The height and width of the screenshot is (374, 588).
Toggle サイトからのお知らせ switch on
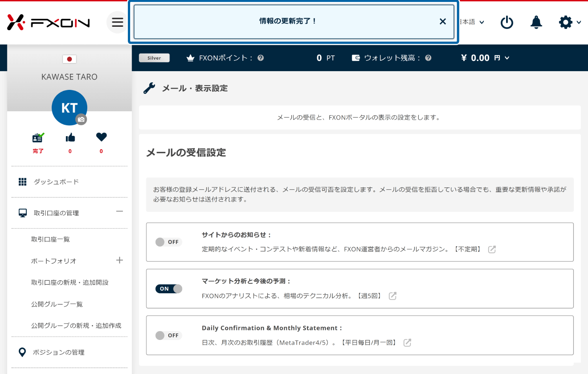(169, 242)
